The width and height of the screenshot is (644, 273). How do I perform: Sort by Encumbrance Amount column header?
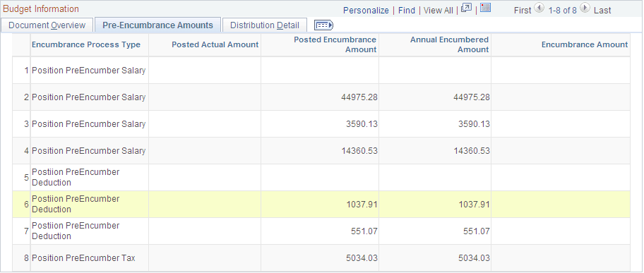coord(585,44)
